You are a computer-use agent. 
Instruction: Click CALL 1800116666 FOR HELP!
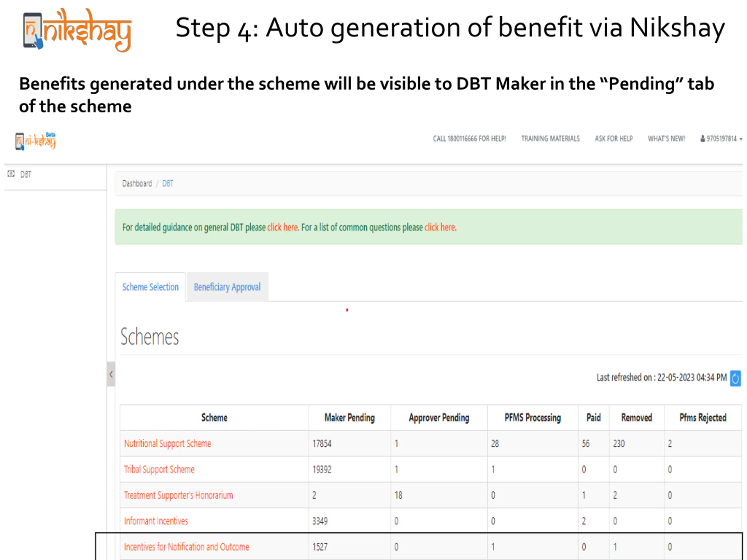470,139
